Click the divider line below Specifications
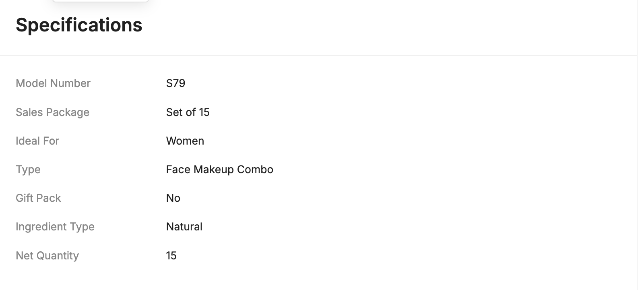The height and width of the screenshot is (290, 644). 318,56
